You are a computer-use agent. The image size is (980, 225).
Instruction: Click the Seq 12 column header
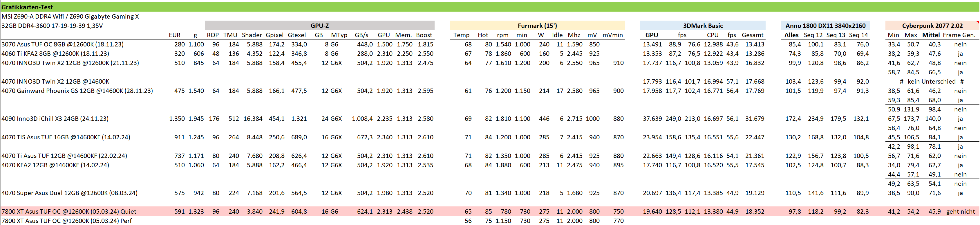tap(813, 35)
